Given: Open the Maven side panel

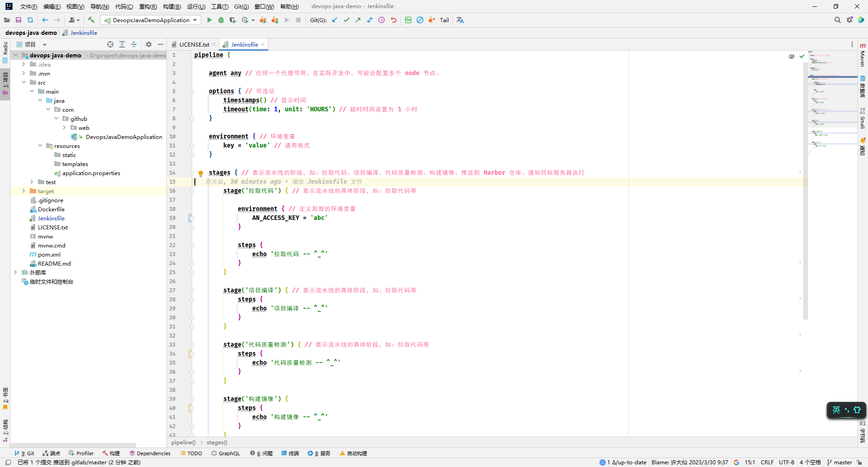Looking at the screenshot, I should tap(863, 55).
